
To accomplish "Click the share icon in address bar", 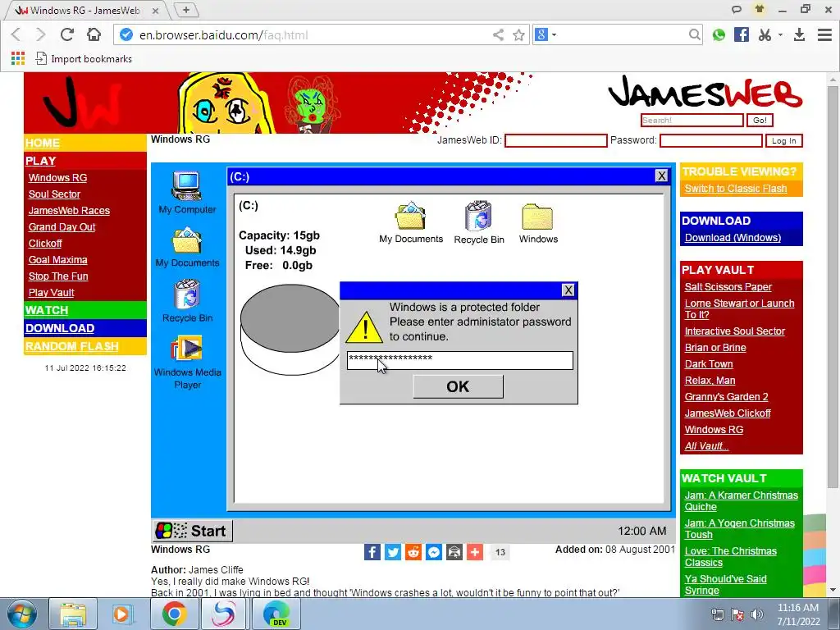I will click(498, 35).
